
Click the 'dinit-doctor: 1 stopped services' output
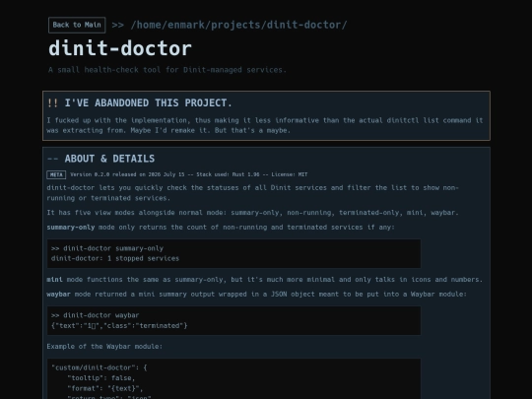[115, 258]
